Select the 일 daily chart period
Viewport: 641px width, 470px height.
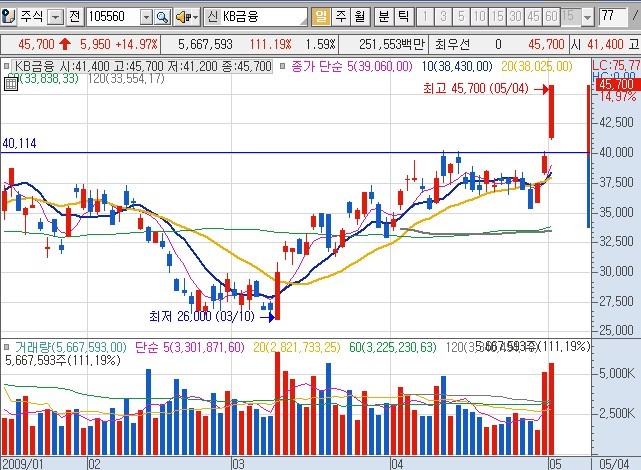pos(321,17)
